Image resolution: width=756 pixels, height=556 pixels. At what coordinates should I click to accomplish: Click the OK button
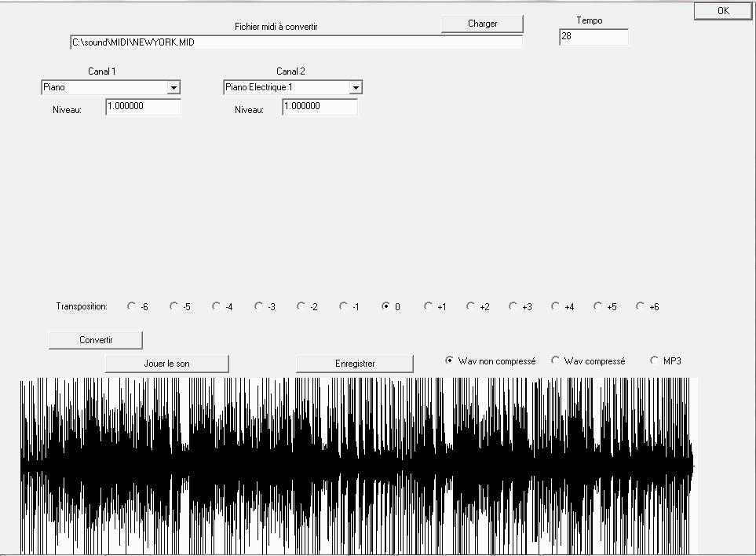coord(723,11)
